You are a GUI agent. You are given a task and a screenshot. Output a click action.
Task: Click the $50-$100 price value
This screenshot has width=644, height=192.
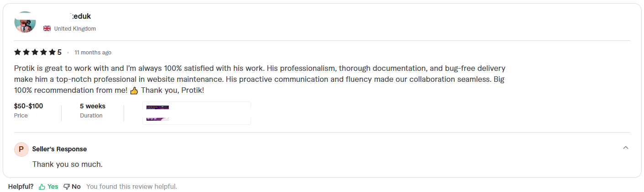[28, 106]
